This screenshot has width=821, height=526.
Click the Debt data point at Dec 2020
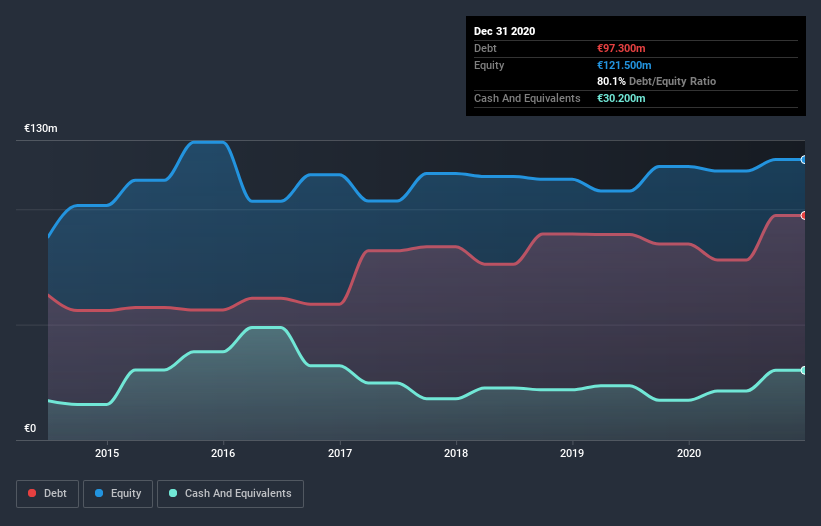pyautogui.click(x=804, y=215)
